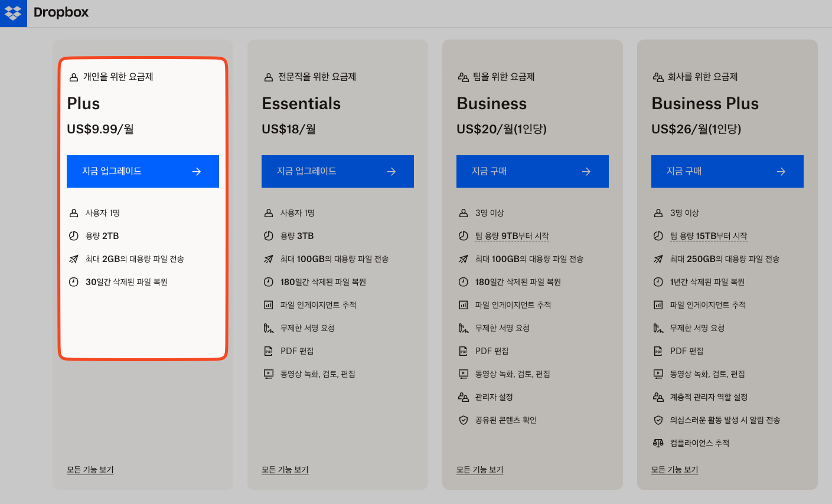This screenshot has width=832, height=504.
Task: Click the US$18/월 price text
Action: (x=289, y=129)
